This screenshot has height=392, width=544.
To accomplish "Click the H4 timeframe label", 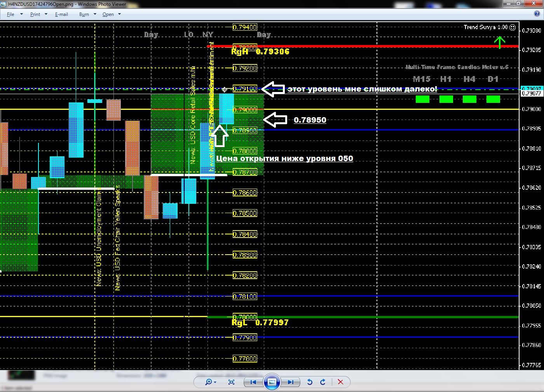I will 469,79.
